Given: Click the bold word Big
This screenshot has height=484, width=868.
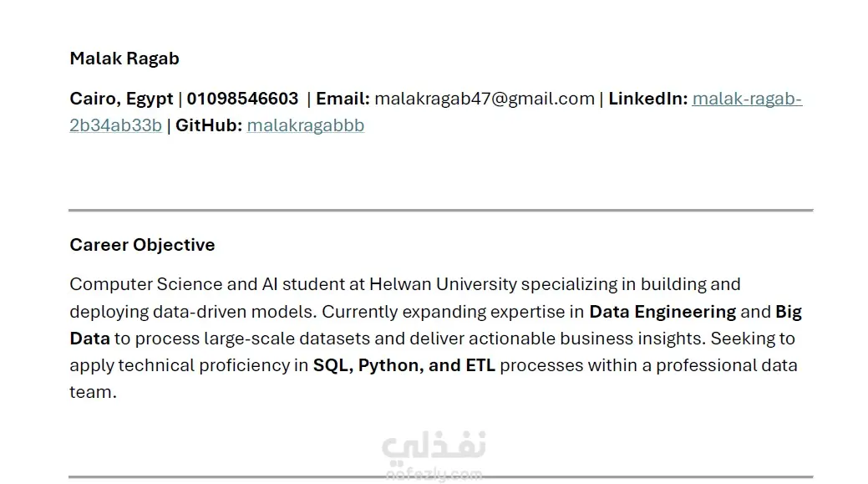Looking at the screenshot, I should point(789,312).
